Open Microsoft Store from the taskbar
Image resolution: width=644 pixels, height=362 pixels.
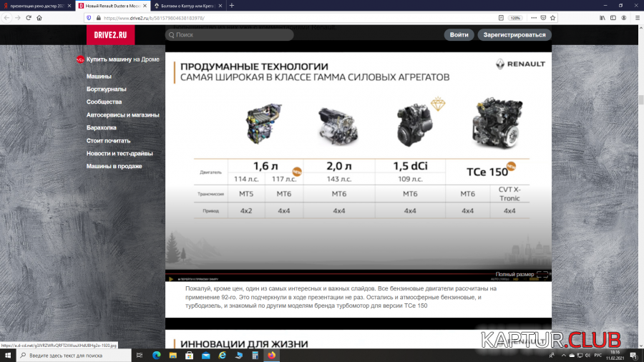tap(190, 356)
